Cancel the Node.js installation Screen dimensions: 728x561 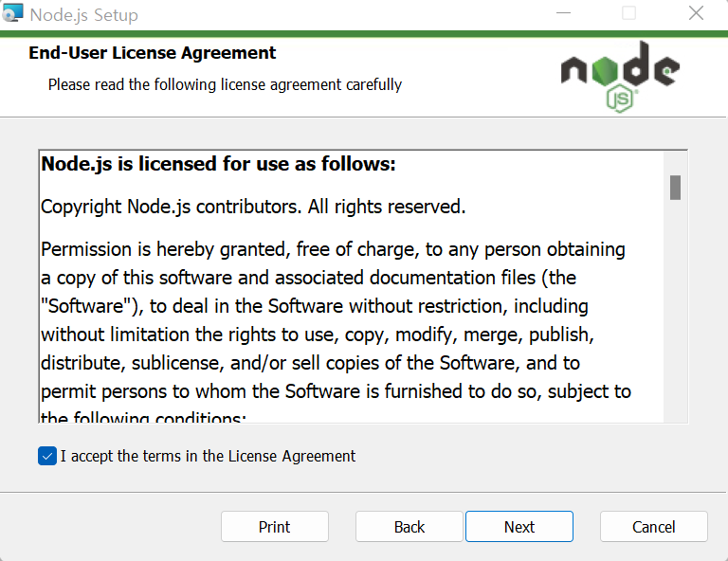coord(654,527)
